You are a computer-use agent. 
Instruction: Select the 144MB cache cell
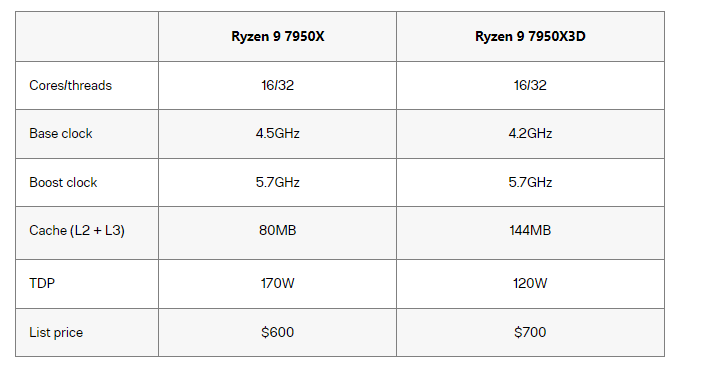coord(530,230)
